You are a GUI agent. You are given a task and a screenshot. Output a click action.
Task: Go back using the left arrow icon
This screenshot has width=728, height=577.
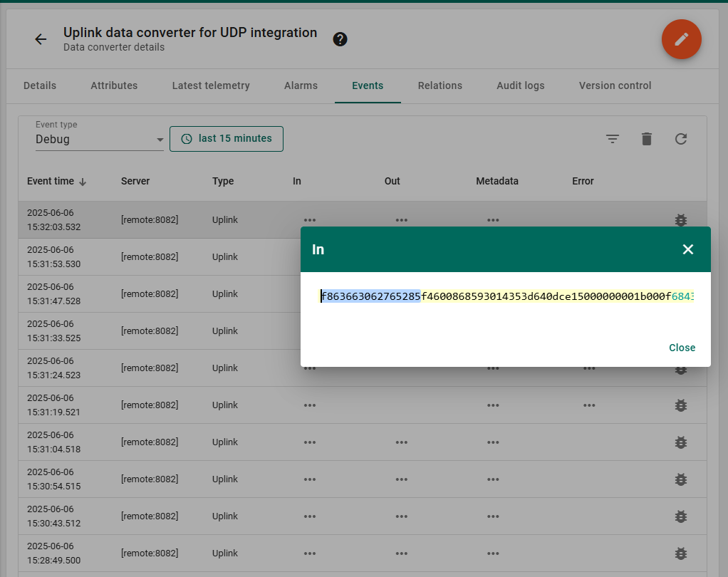click(41, 39)
